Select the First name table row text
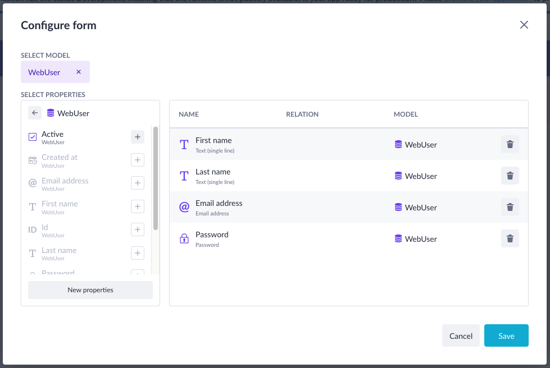550x368 pixels. tap(214, 141)
